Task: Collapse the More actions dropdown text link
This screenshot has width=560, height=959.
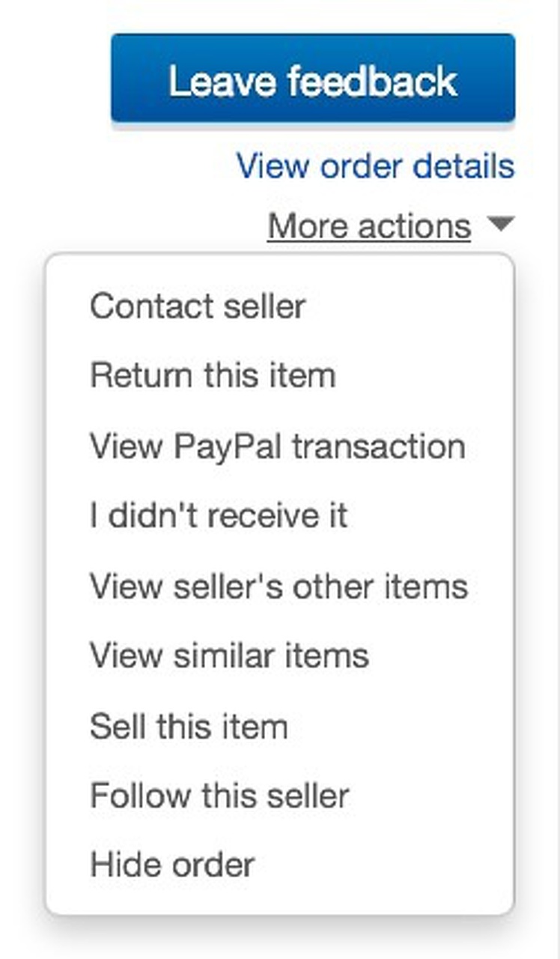Action: [x=369, y=226]
